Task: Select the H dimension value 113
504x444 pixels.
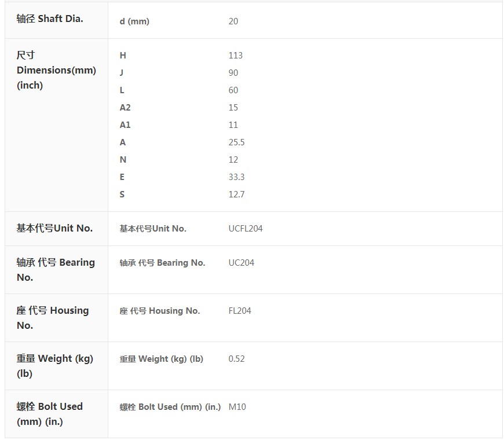Action: pyautogui.click(x=236, y=56)
